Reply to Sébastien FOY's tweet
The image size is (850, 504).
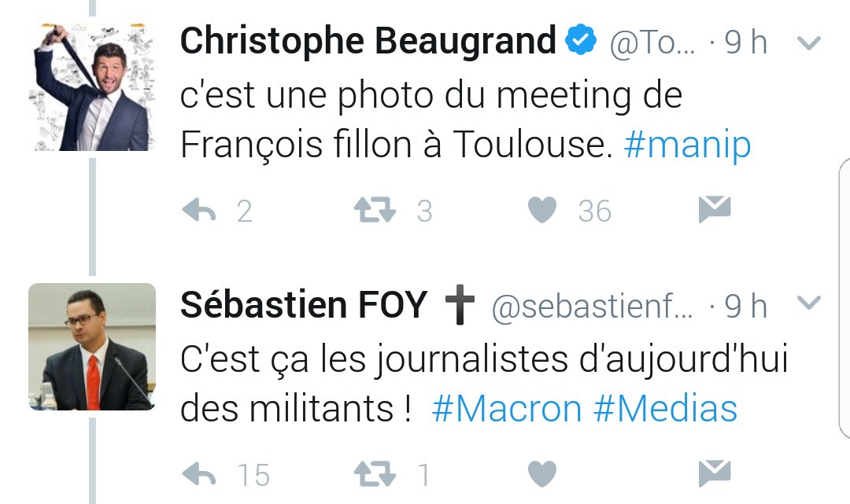click(x=199, y=474)
